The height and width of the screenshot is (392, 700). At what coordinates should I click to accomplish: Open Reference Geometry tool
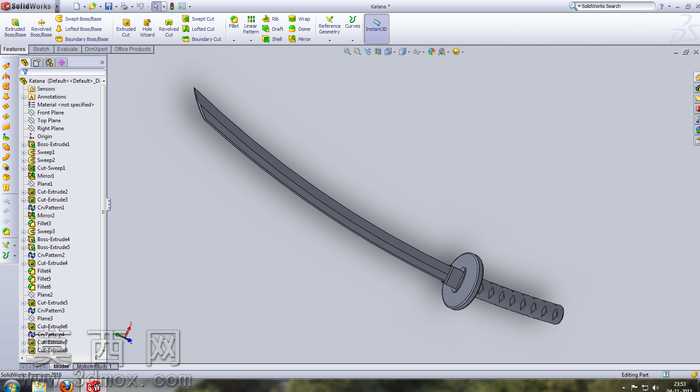click(x=329, y=25)
